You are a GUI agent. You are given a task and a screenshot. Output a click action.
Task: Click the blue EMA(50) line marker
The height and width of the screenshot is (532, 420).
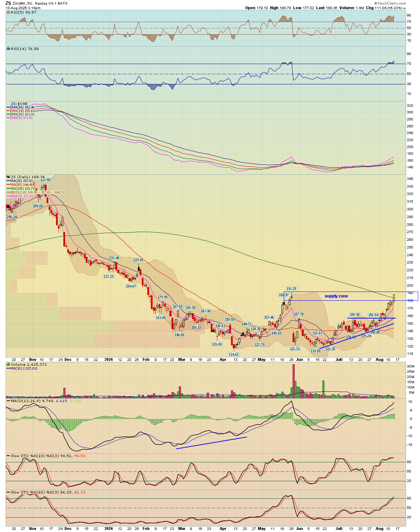[x=8, y=107]
